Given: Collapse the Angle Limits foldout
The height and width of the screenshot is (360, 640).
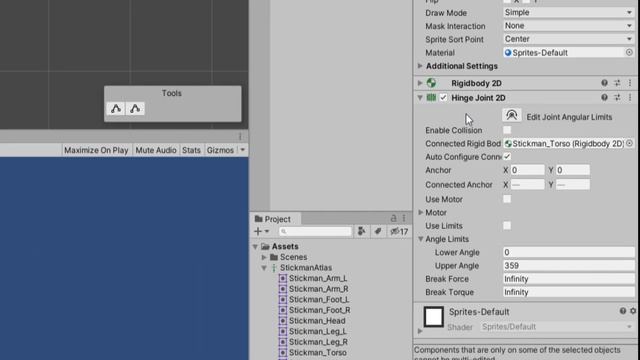Looking at the screenshot, I should (x=420, y=239).
